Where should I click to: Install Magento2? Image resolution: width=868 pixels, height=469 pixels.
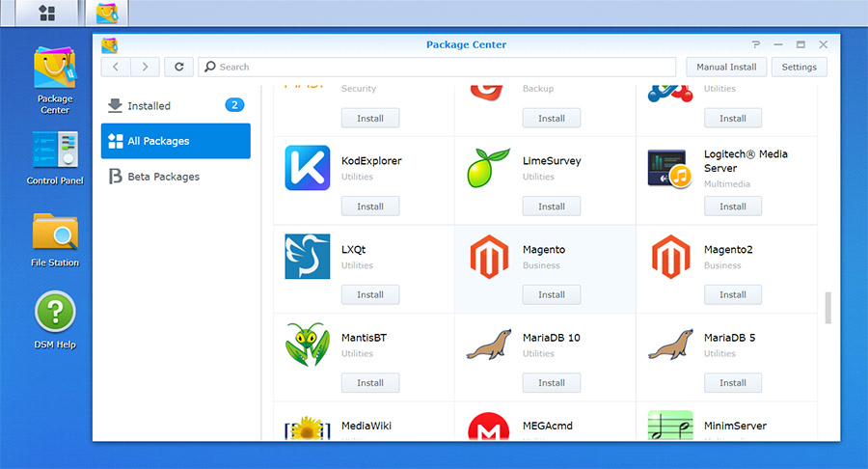point(733,294)
